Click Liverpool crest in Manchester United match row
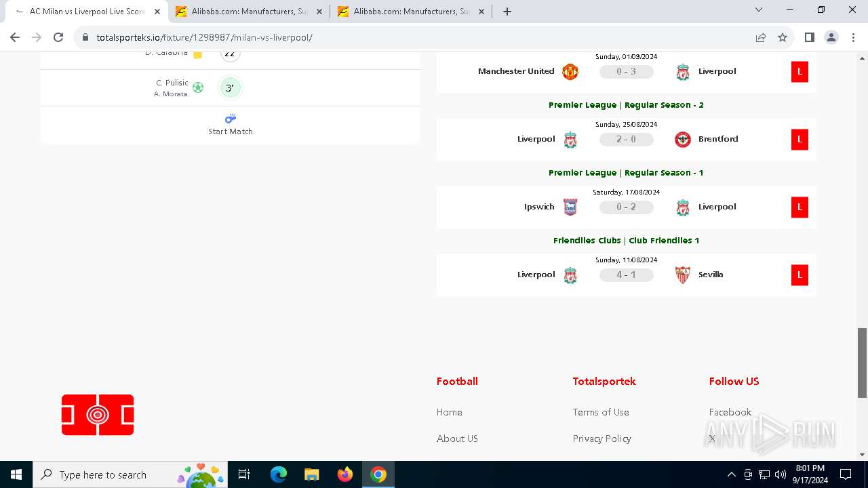 point(683,71)
